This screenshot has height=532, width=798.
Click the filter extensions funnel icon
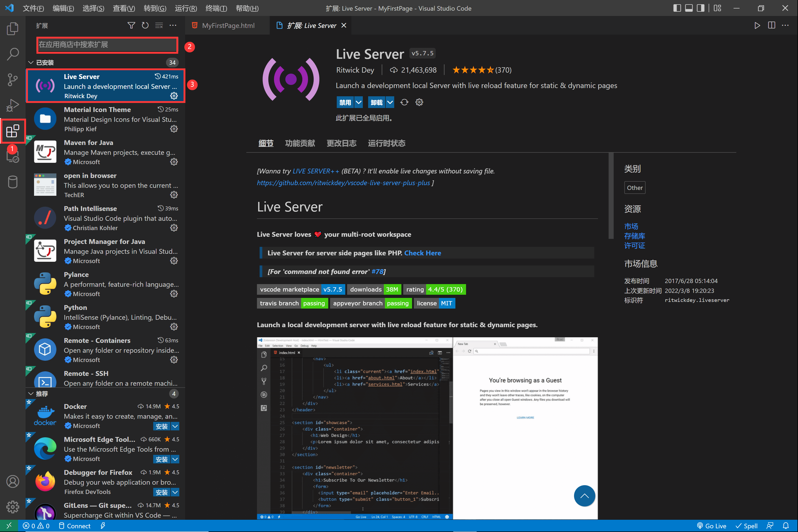click(131, 26)
